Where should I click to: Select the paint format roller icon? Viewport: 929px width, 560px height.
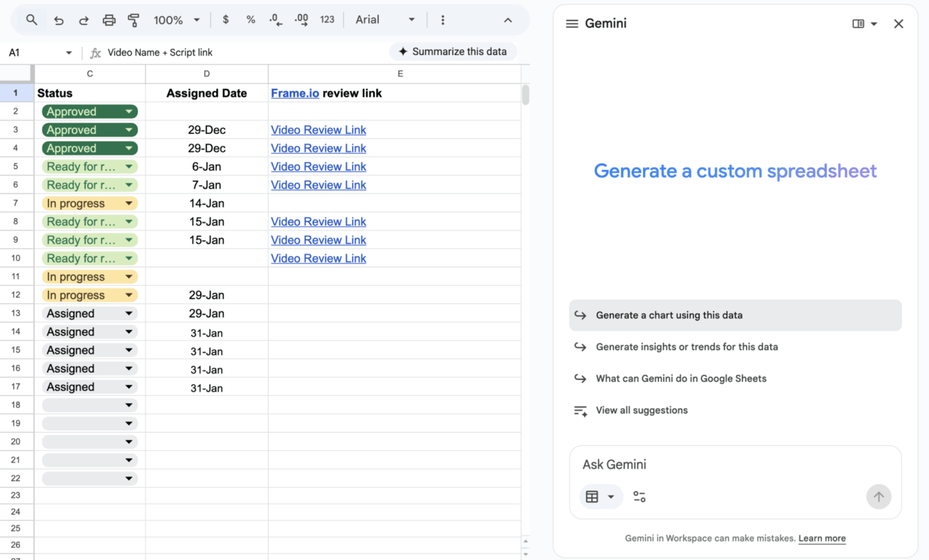pos(133,20)
